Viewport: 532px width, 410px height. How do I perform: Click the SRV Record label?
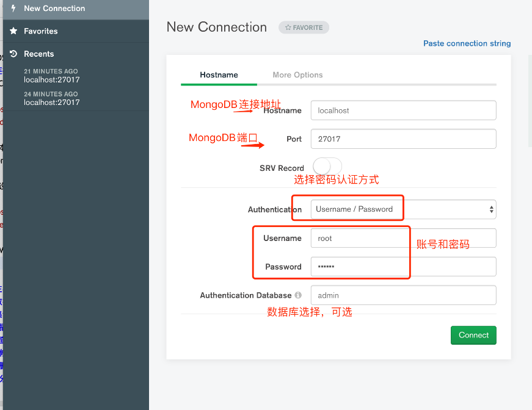(282, 168)
